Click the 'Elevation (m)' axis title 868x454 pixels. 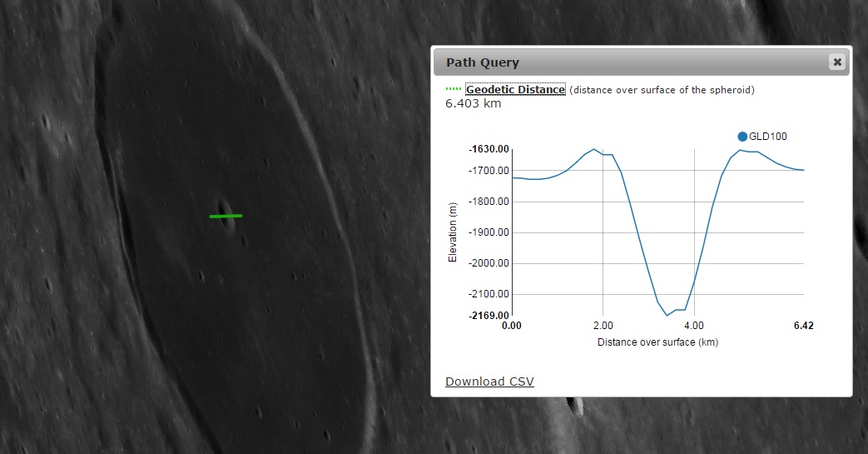(x=453, y=232)
